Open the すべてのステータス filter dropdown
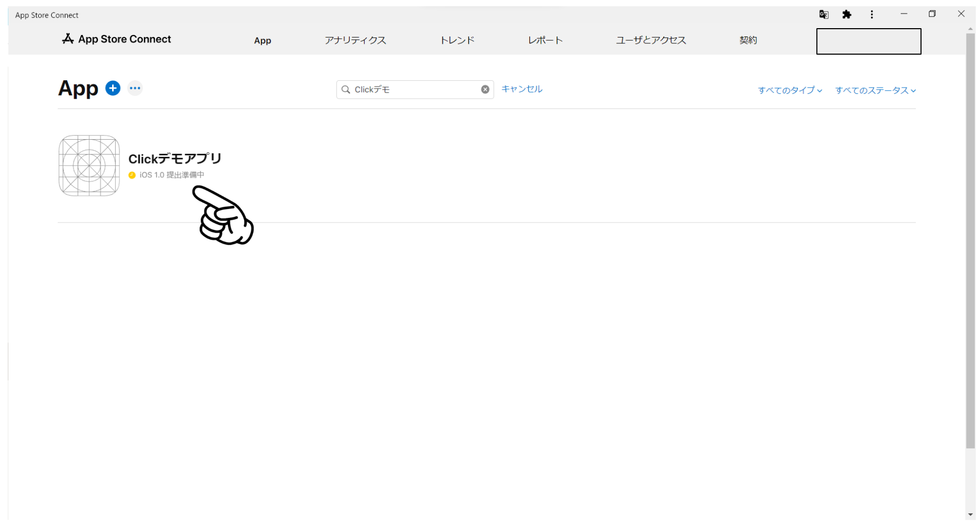980x528 pixels. point(875,90)
